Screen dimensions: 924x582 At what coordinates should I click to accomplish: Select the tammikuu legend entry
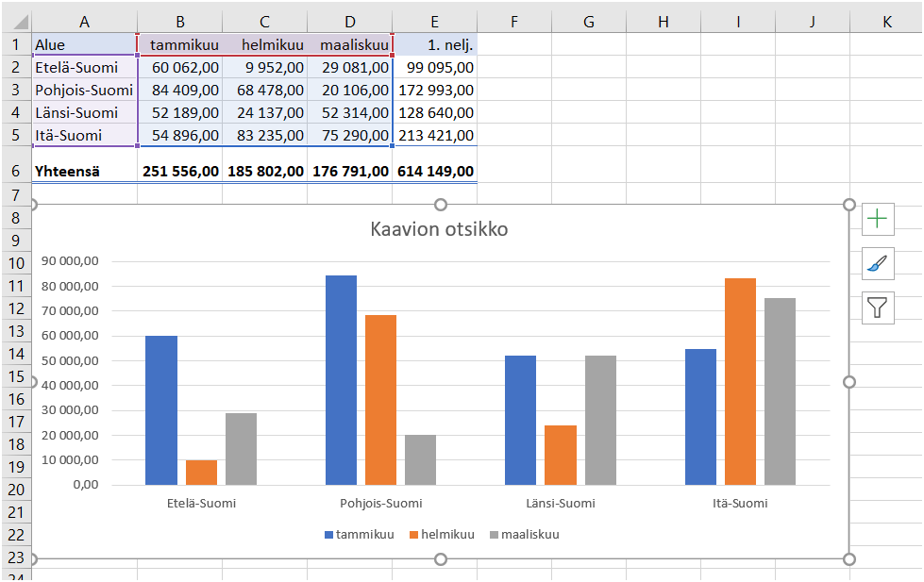tap(360, 534)
